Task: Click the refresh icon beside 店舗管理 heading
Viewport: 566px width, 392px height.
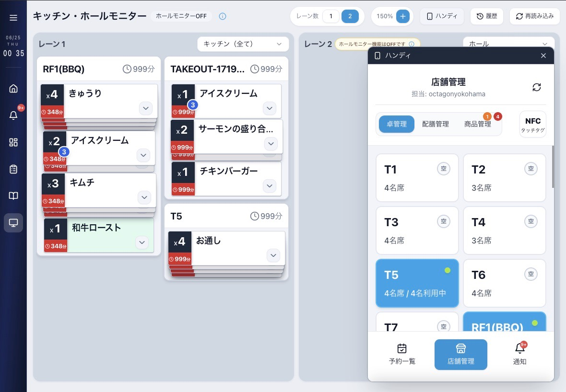Action: pyautogui.click(x=536, y=87)
